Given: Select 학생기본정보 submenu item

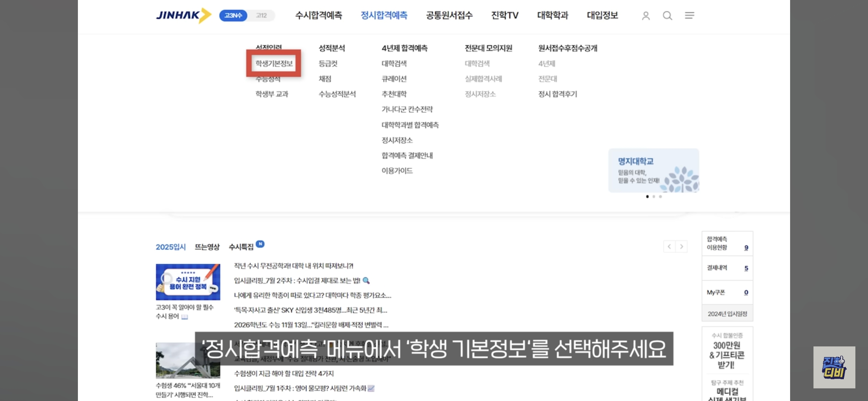Looking at the screenshot, I should click(274, 63).
